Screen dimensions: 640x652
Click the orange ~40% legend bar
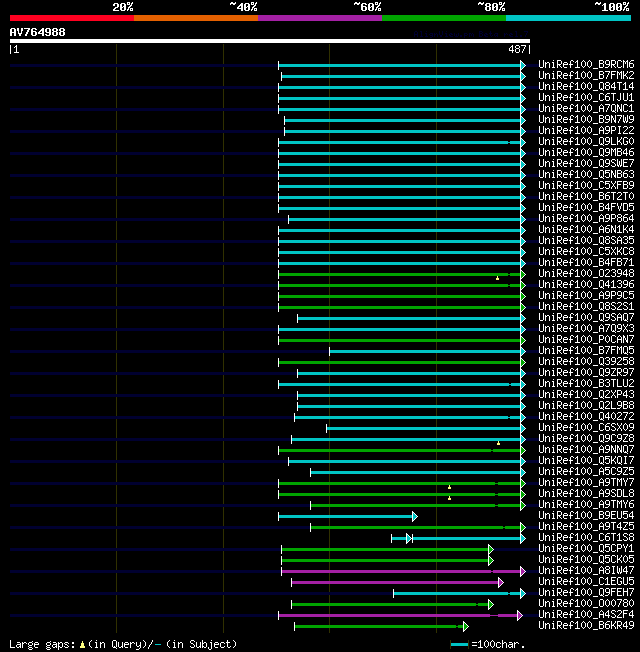point(195,18)
